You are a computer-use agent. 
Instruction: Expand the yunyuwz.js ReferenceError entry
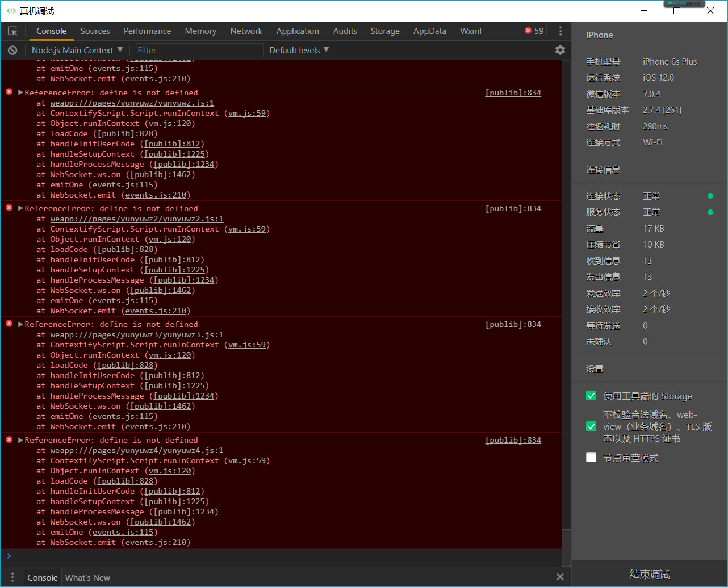(20, 93)
